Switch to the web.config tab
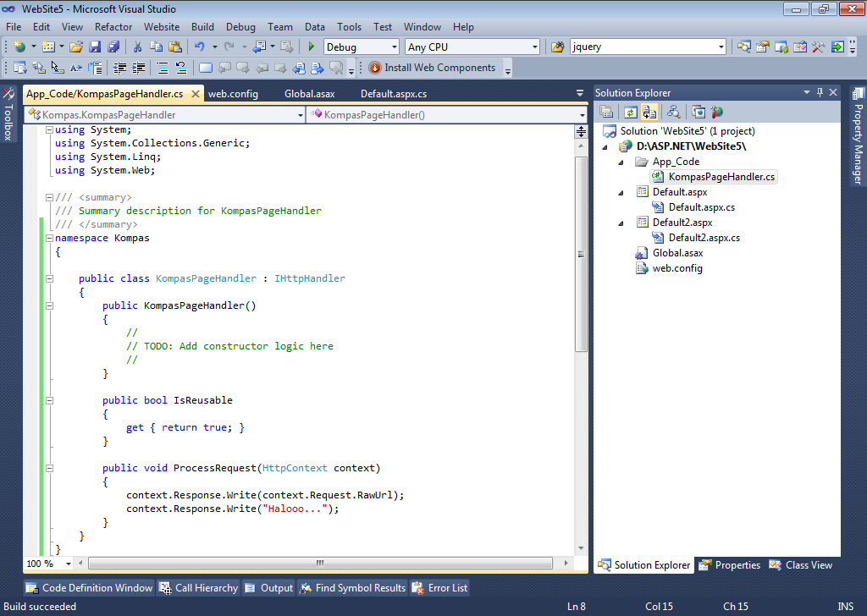This screenshot has width=867, height=616. 233,94
